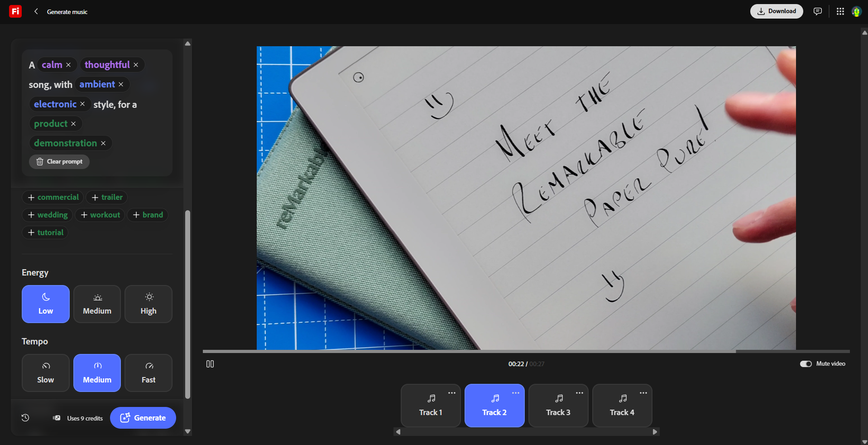868x445 pixels.
Task: Toggle the Mute video switch
Action: point(806,364)
